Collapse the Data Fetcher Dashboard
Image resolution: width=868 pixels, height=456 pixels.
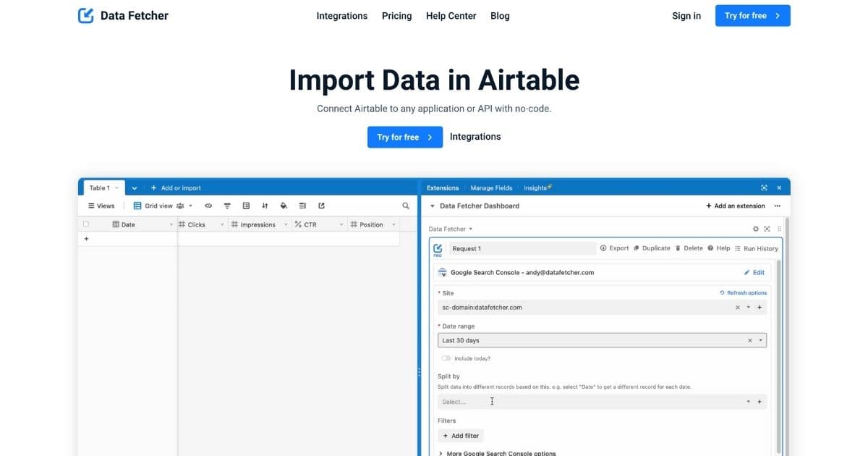pyautogui.click(x=433, y=206)
